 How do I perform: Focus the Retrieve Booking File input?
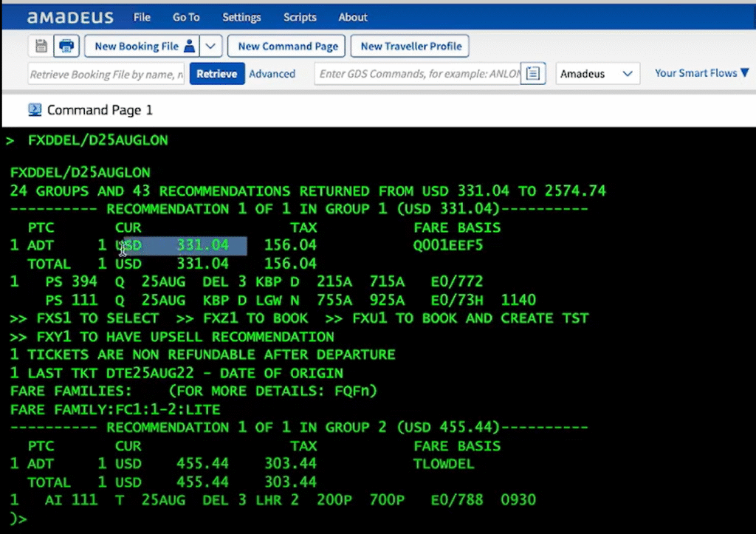point(106,74)
